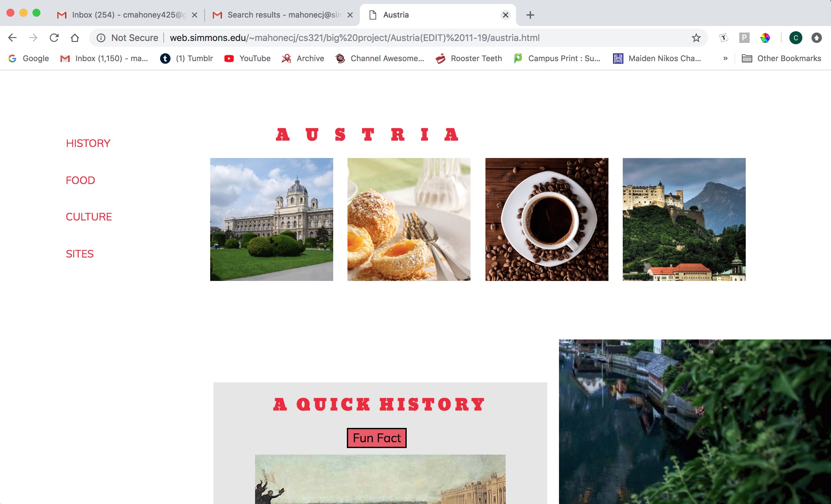This screenshot has width=831, height=504.
Task: Open the Other Bookmarks folder
Action: click(782, 58)
